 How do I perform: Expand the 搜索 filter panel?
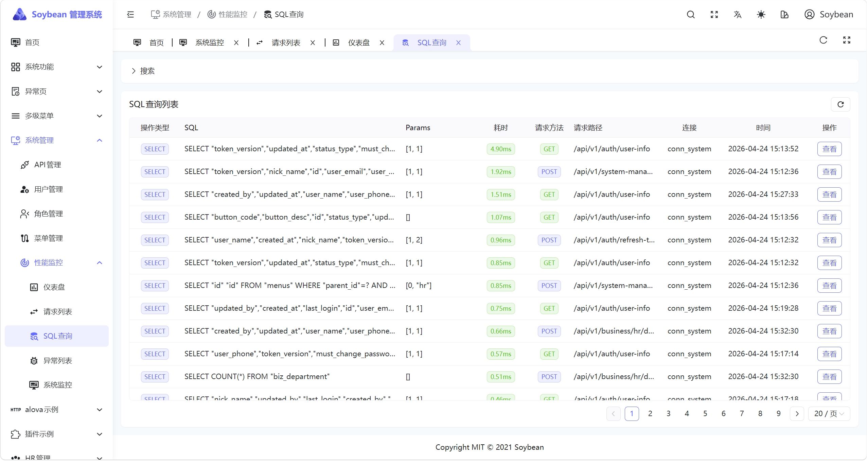point(143,71)
